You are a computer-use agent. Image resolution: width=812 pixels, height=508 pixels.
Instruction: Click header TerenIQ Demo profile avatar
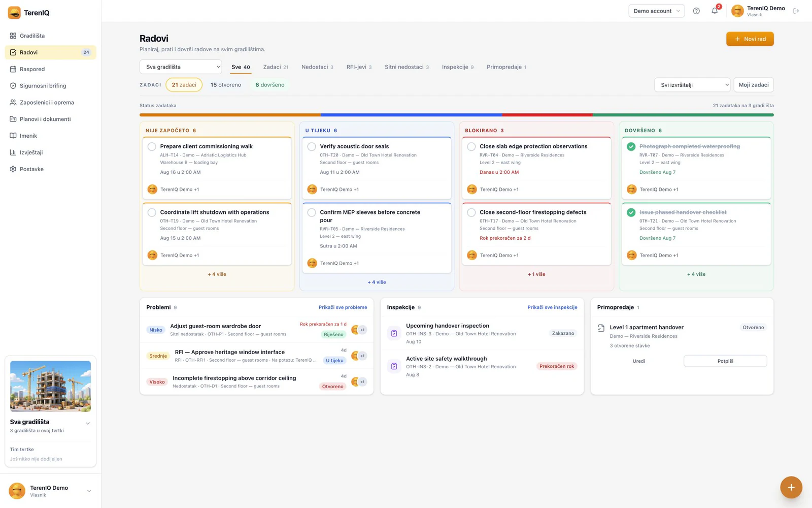737,11
